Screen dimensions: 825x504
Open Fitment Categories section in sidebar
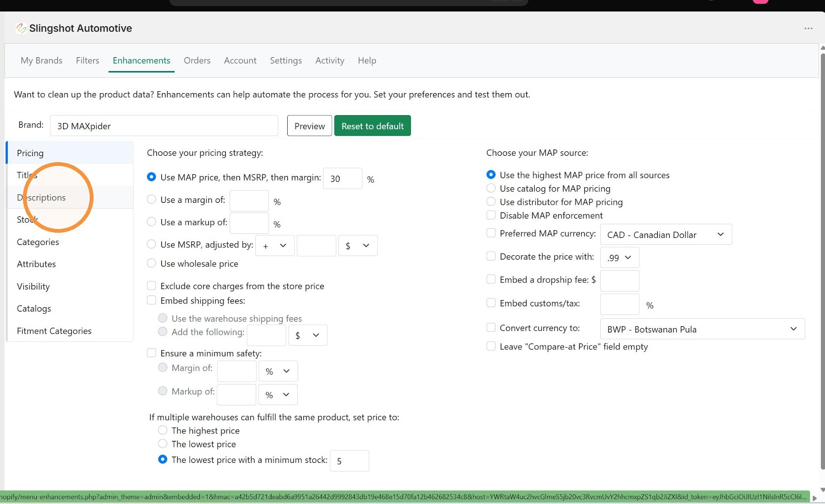pos(70,331)
